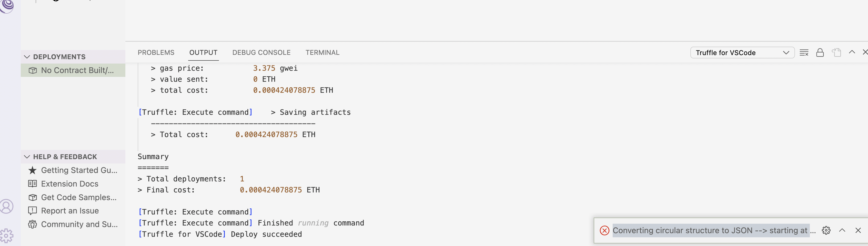Click the box icon beside Get Code Samples
Image resolution: width=868 pixels, height=246 pixels.
[x=32, y=197]
